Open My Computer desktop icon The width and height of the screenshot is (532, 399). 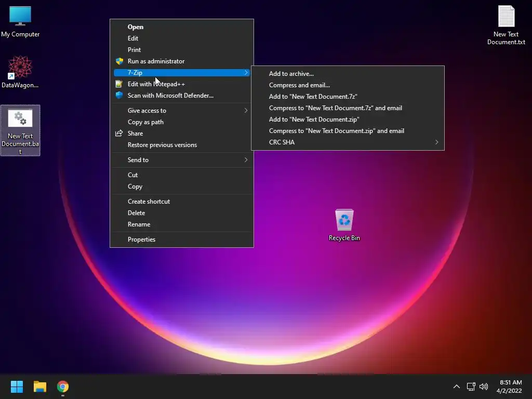20,22
